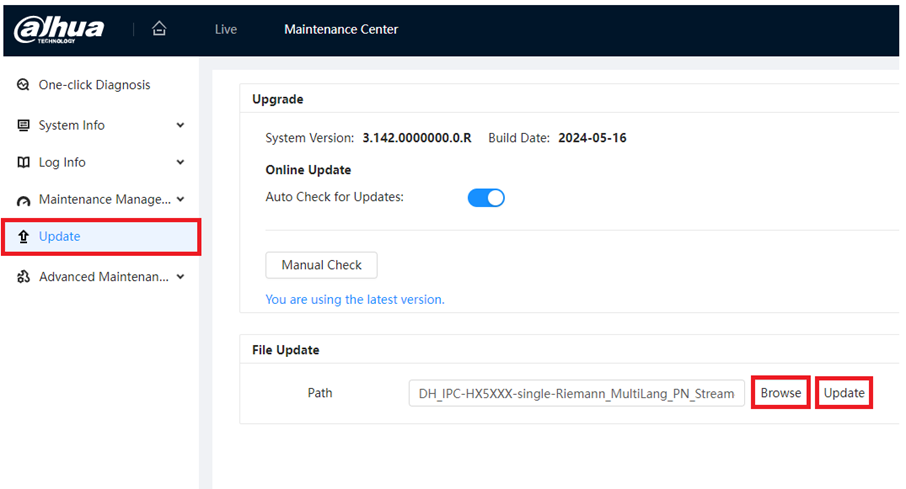
Task: Click the home icon in top bar
Action: (x=159, y=29)
